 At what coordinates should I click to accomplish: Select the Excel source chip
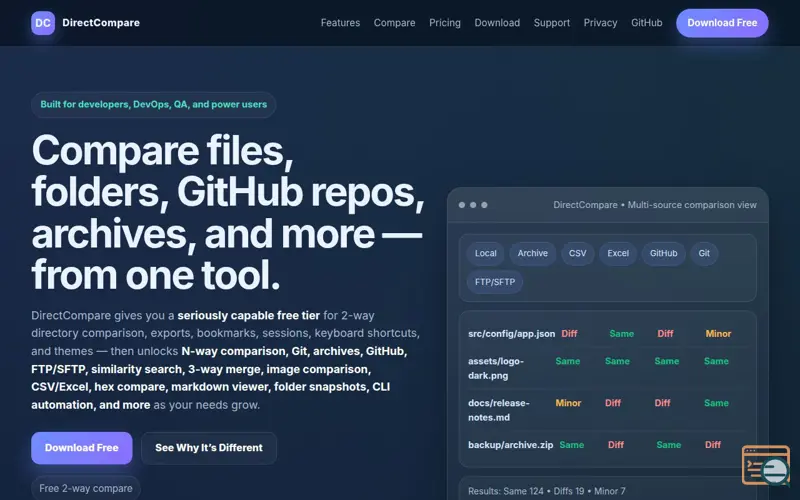(618, 254)
